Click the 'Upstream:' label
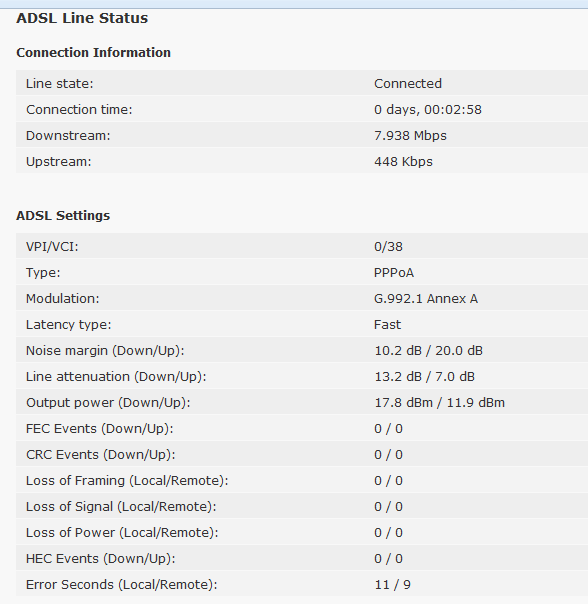This screenshot has width=588, height=604. pos(59,162)
